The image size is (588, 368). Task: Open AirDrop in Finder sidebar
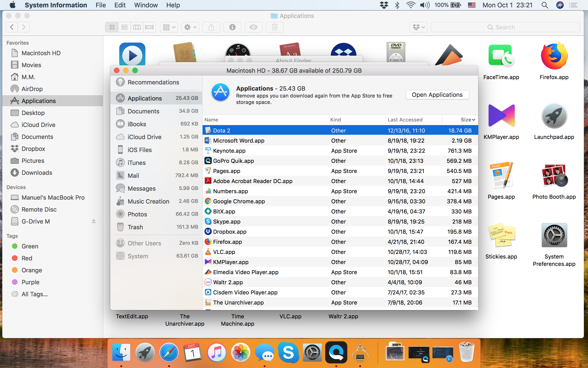point(52,89)
